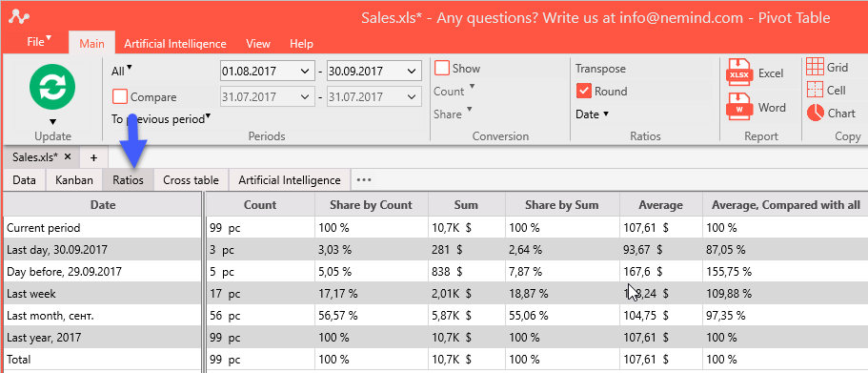Switch to the Artificial Intelligence ribbon tab
The image size is (868, 373).
[175, 44]
